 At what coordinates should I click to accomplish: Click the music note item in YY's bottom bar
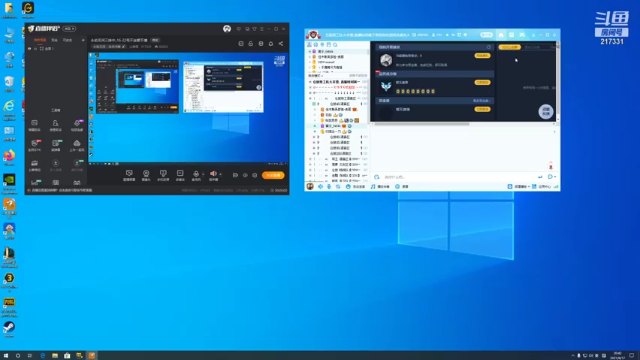(x=380, y=187)
